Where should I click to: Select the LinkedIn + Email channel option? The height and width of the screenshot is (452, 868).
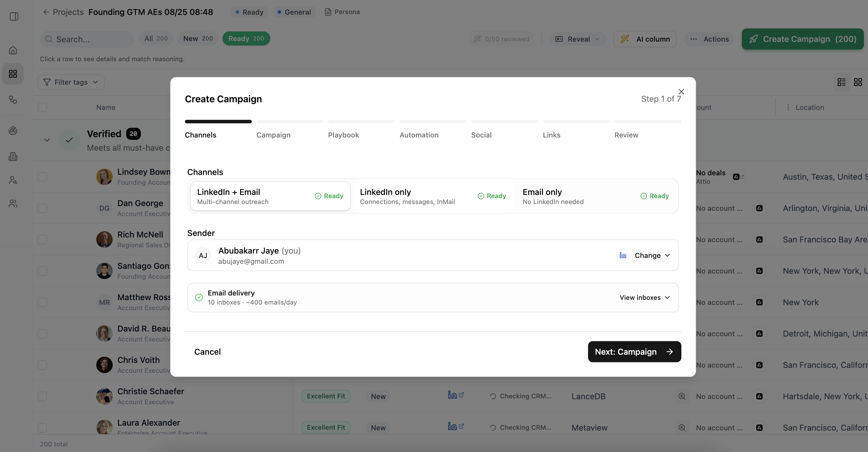[x=270, y=196]
